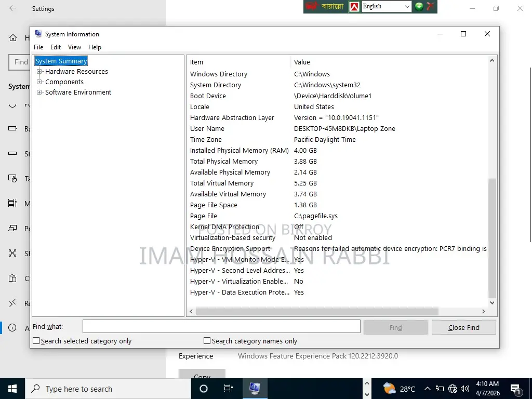This screenshot has height=399, width=532.
Task: Select Hardware Resources tree item
Action: tap(76, 72)
